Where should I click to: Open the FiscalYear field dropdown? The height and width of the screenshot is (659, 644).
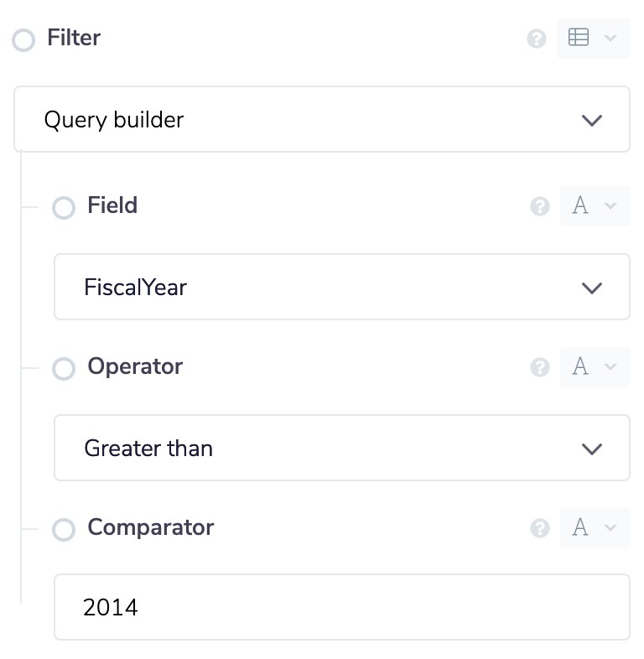click(342, 288)
